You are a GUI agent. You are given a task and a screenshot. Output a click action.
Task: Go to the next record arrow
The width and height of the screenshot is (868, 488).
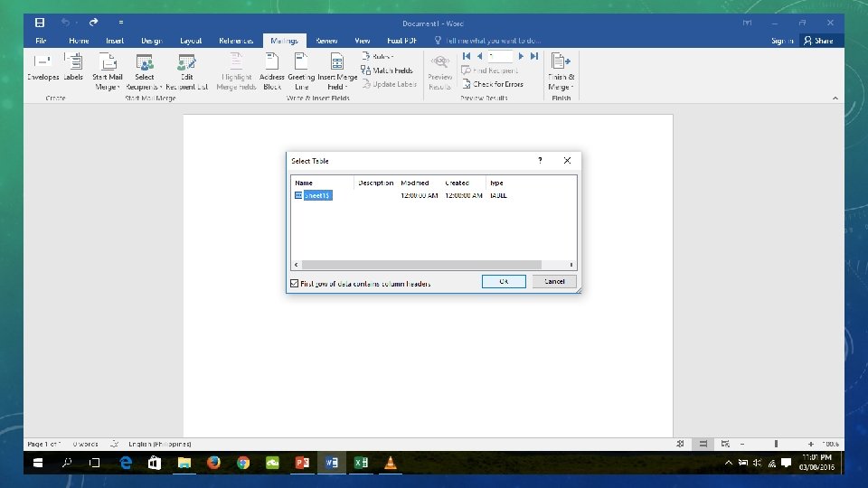click(x=521, y=56)
